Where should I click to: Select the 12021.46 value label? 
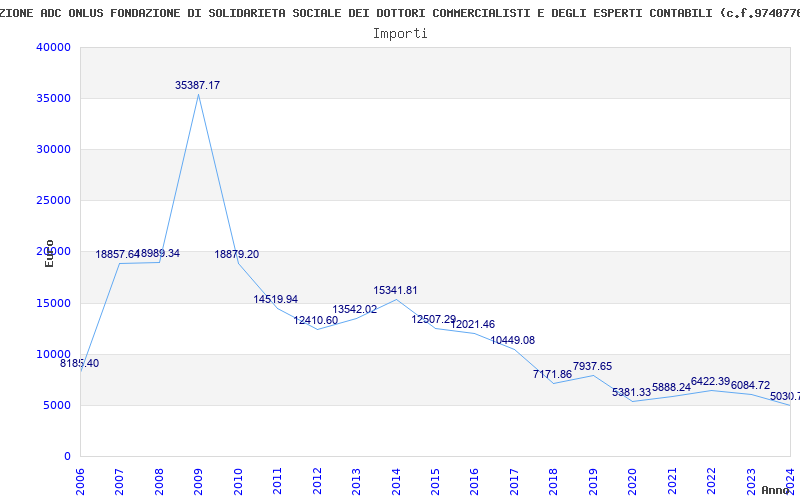[472, 324]
